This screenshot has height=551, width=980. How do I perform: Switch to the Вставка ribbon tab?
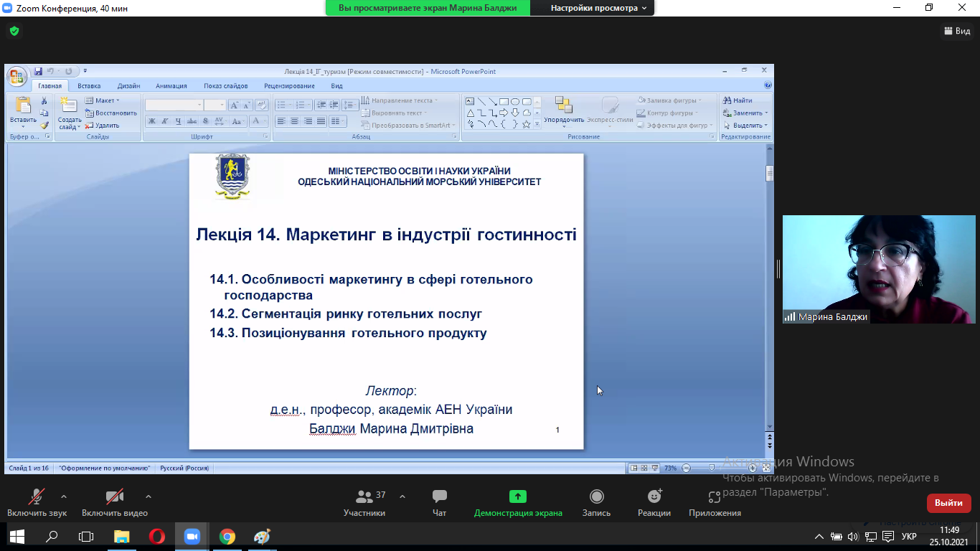[89, 86]
